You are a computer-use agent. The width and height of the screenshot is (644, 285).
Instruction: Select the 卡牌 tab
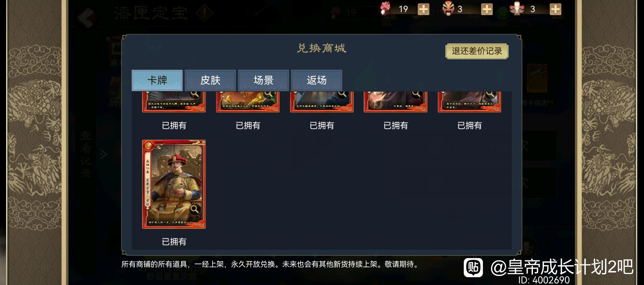coord(157,80)
